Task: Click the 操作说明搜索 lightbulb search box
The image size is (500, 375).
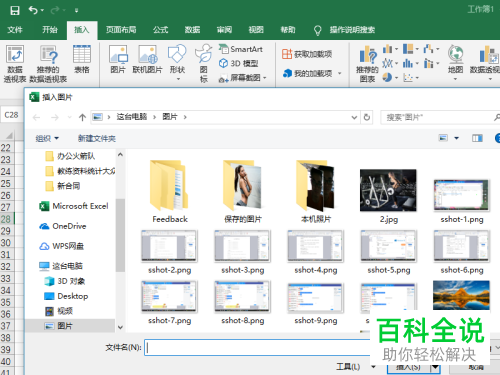Action: 345,30
